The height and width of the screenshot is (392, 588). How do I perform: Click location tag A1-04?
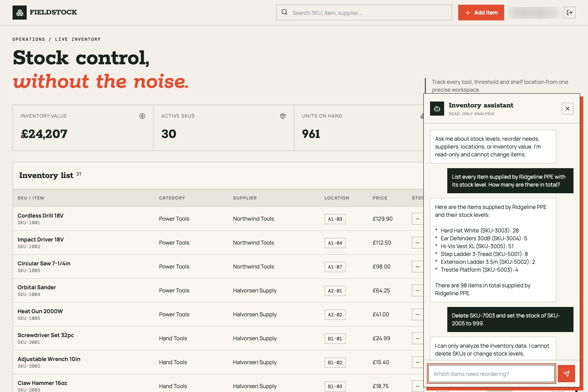(335, 243)
